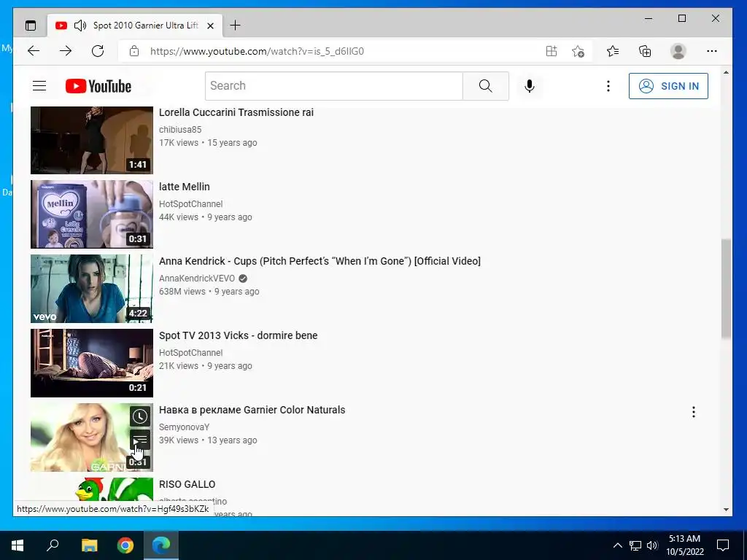Open Anna Kendrick Cups video thumbnail
The width and height of the screenshot is (747, 560).
click(x=92, y=289)
